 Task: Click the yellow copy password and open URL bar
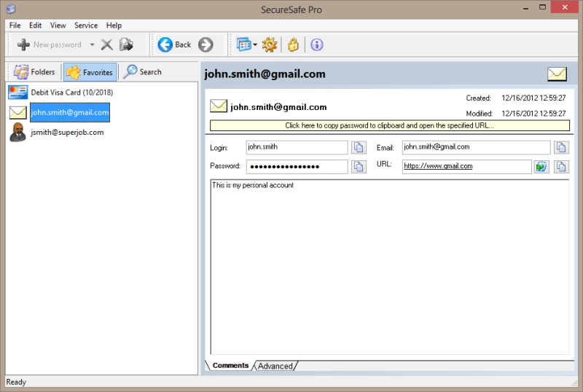pos(390,125)
